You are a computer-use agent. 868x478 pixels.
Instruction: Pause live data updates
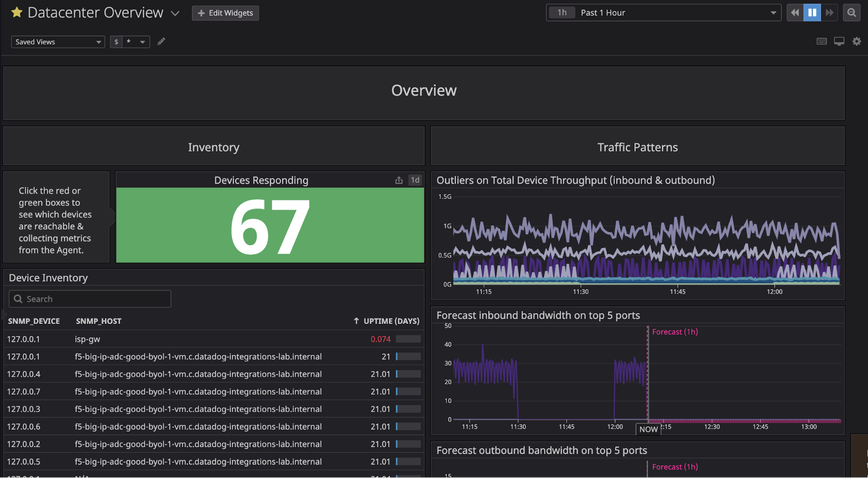coord(812,12)
